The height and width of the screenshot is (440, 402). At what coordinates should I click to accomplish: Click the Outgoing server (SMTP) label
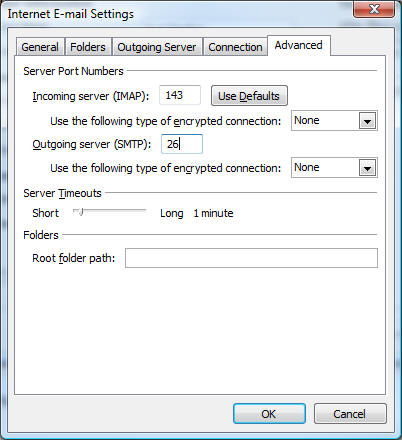click(x=92, y=144)
